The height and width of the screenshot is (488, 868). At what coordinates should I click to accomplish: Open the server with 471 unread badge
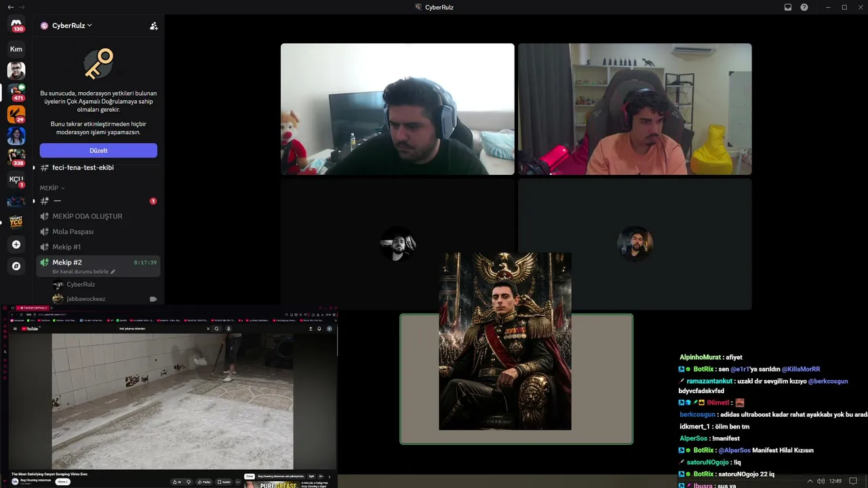pos(16,92)
